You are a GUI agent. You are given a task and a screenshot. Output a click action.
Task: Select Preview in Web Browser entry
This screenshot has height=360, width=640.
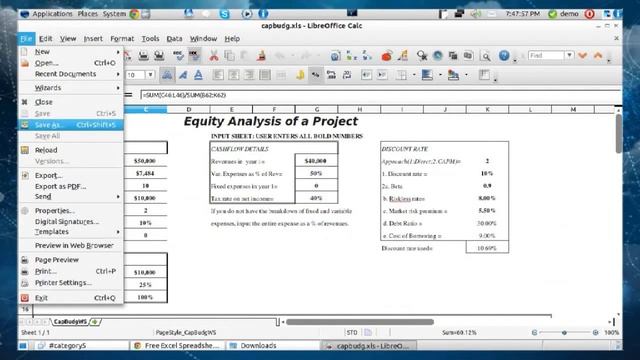pyautogui.click(x=70, y=245)
